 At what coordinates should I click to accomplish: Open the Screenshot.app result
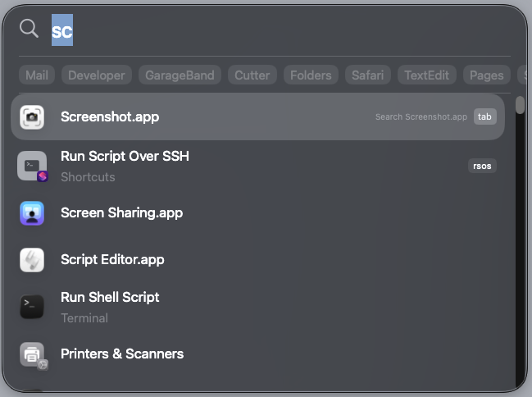coord(258,116)
